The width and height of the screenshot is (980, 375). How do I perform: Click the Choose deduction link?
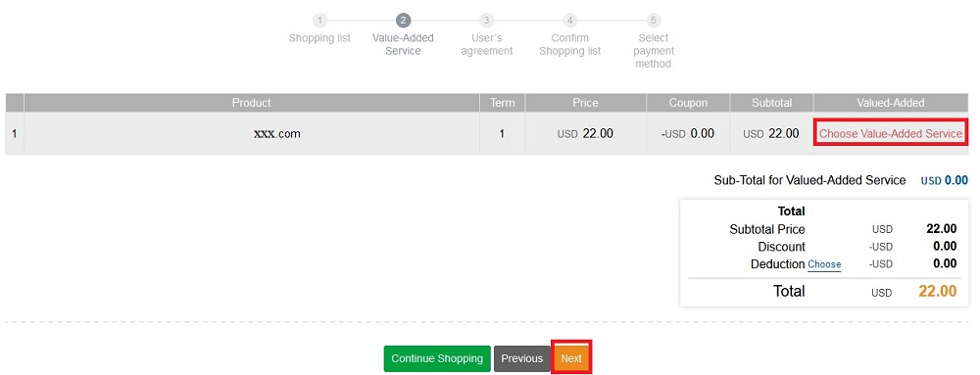pyautogui.click(x=824, y=264)
